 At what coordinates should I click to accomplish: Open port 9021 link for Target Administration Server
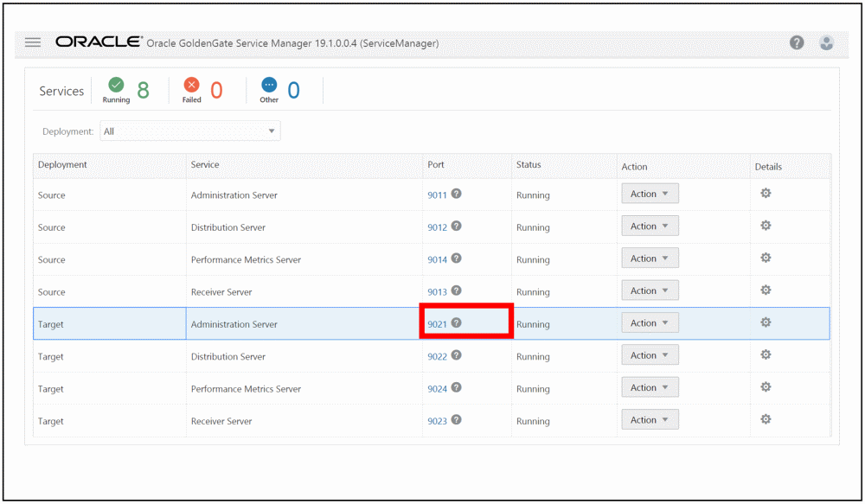(437, 324)
